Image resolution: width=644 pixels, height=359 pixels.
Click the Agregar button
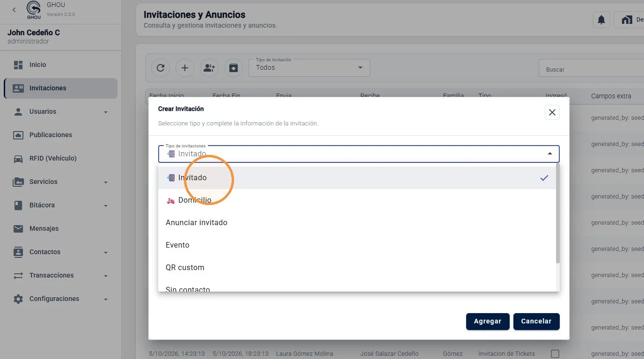[488, 322]
